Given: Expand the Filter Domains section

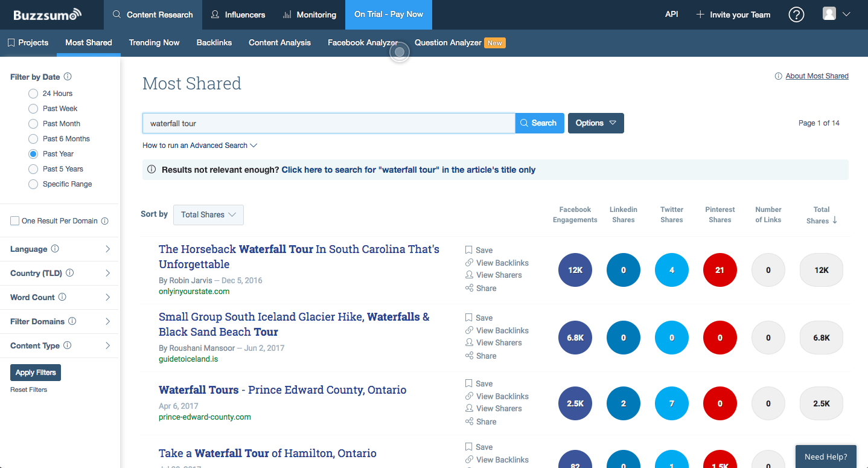Looking at the screenshot, I should [x=60, y=321].
